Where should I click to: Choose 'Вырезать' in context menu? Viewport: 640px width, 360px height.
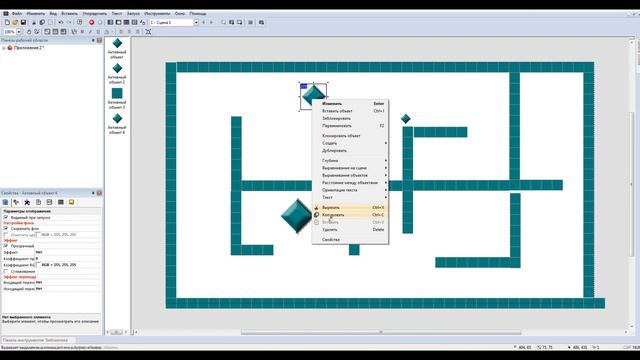(x=350, y=207)
